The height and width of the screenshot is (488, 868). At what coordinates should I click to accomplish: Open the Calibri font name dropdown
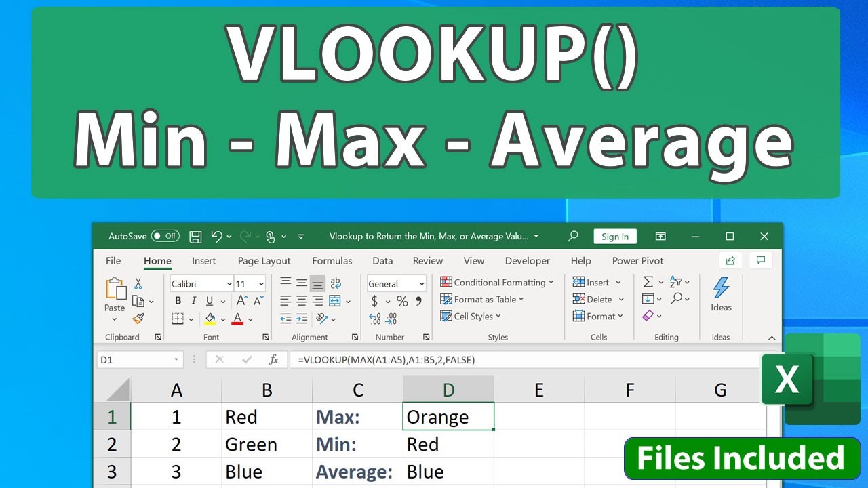201,284
